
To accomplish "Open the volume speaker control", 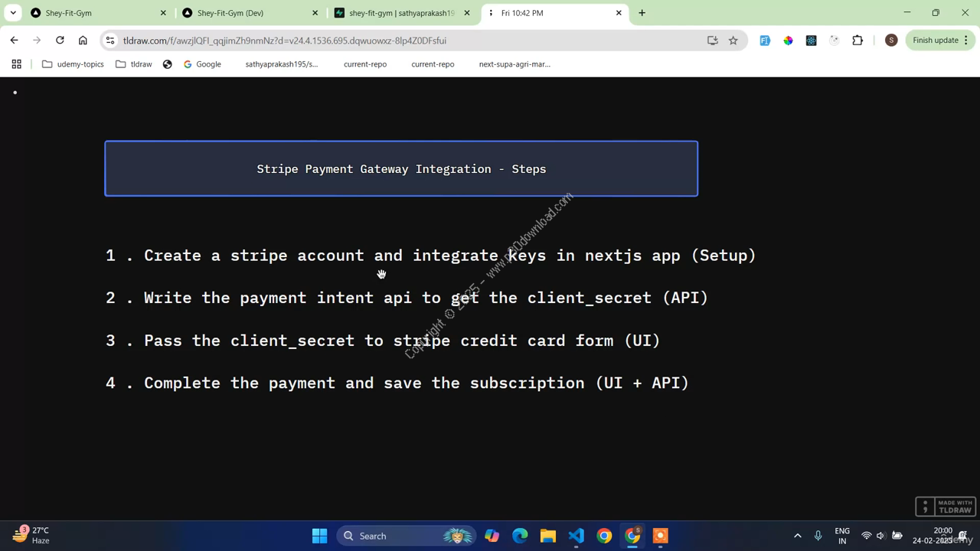I will point(881,536).
